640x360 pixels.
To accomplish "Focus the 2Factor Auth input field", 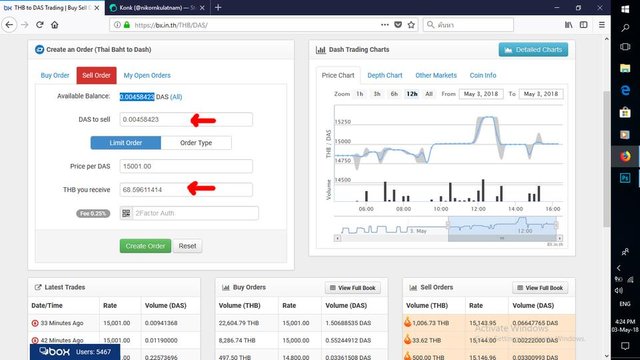I will [x=195, y=213].
